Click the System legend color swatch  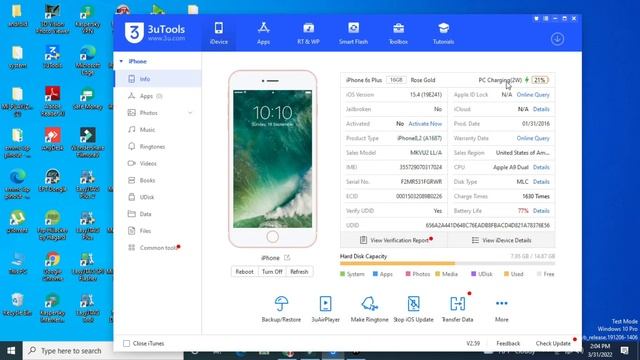coord(342,274)
